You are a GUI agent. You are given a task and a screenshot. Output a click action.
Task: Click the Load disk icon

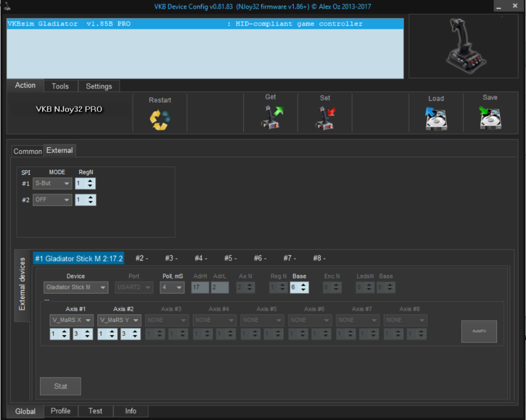coord(436,119)
